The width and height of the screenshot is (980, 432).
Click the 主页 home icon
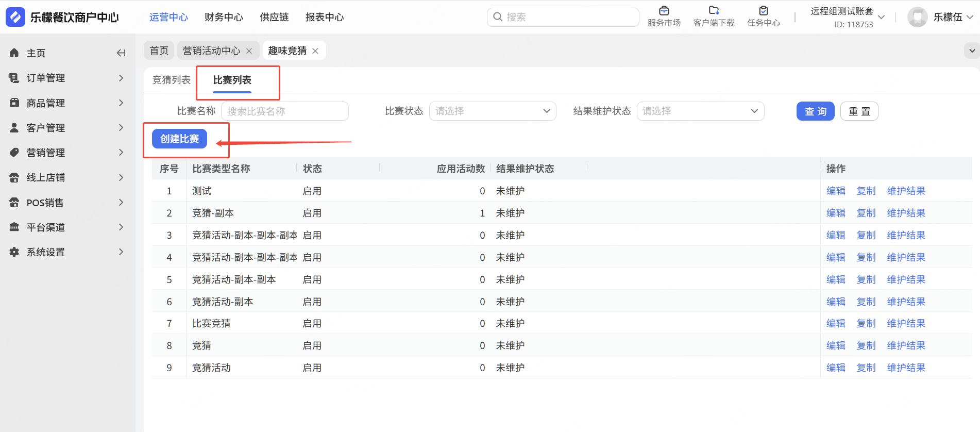click(x=14, y=53)
